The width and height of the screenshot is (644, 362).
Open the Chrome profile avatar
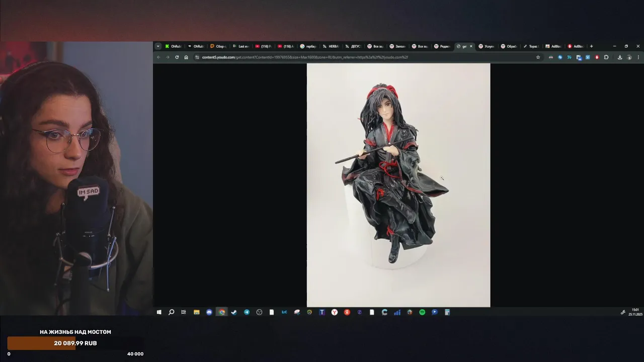pos(629,57)
